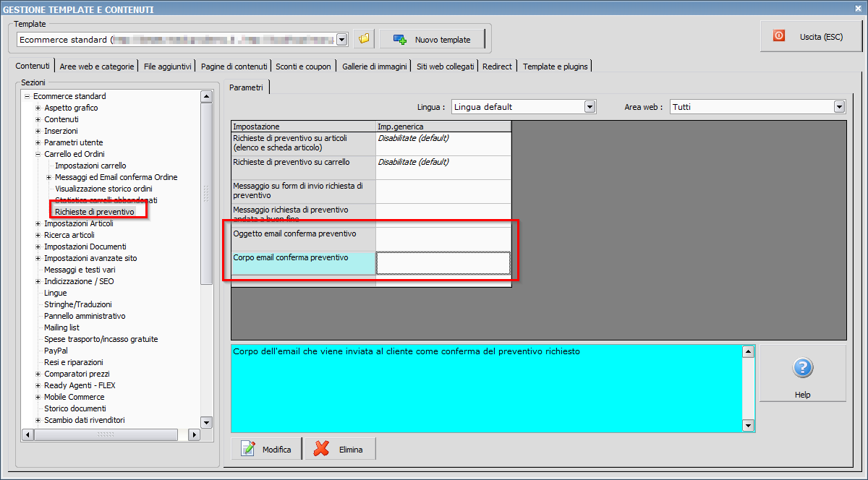Click the tree vertical scrollbar up arrow
This screenshot has width=868, height=480.
(206, 96)
